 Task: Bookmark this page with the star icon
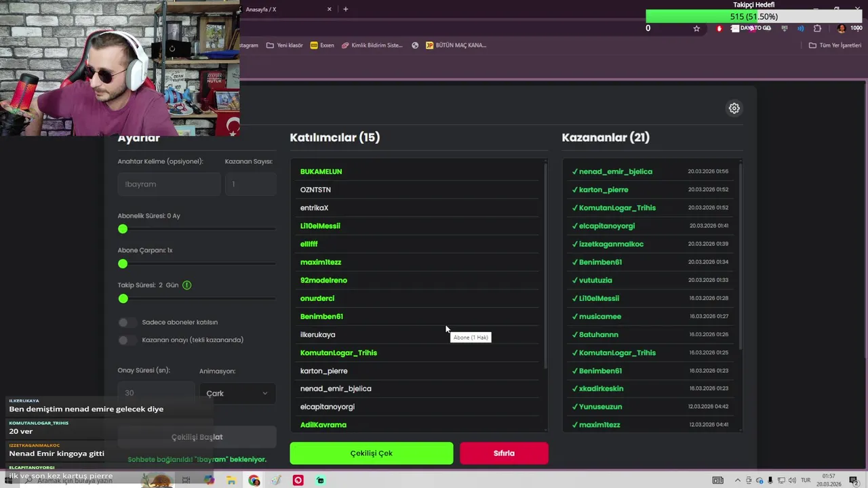pyautogui.click(x=696, y=28)
